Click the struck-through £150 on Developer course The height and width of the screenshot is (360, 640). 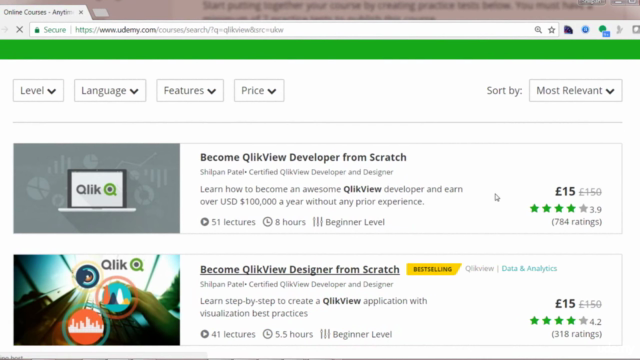pyautogui.click(x=590, y=192)
